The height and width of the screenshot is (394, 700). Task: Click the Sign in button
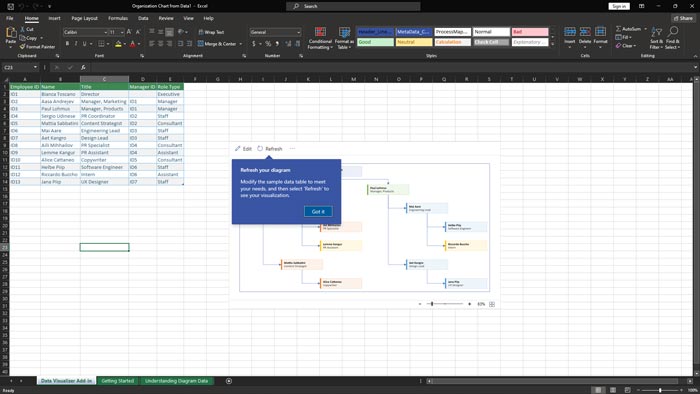click(619, 6)
